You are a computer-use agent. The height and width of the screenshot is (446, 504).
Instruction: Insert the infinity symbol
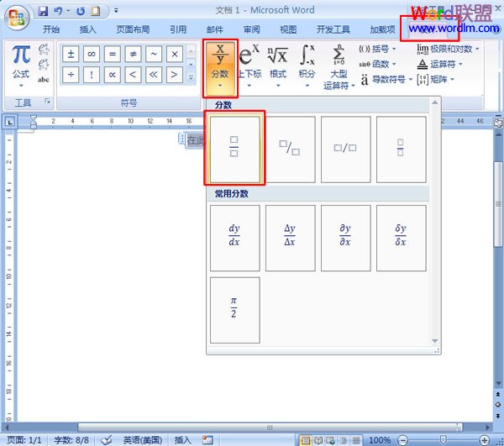tap(92, 55)
